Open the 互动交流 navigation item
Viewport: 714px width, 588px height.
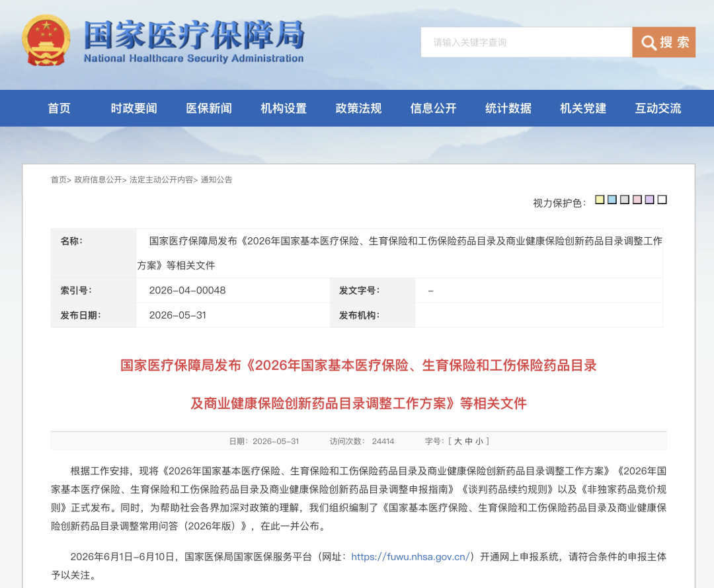pos(658,108)
